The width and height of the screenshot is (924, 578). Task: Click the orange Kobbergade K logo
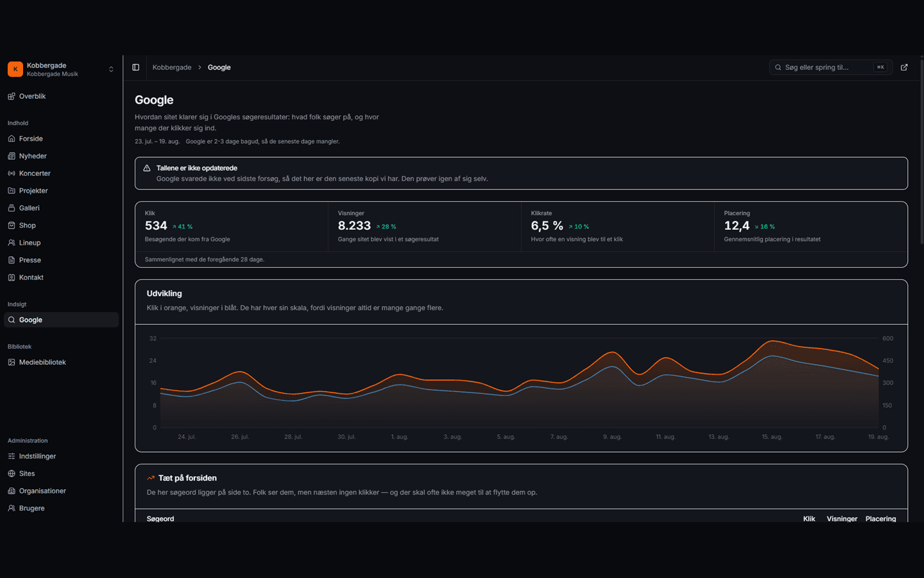click(x=15, y=69)
